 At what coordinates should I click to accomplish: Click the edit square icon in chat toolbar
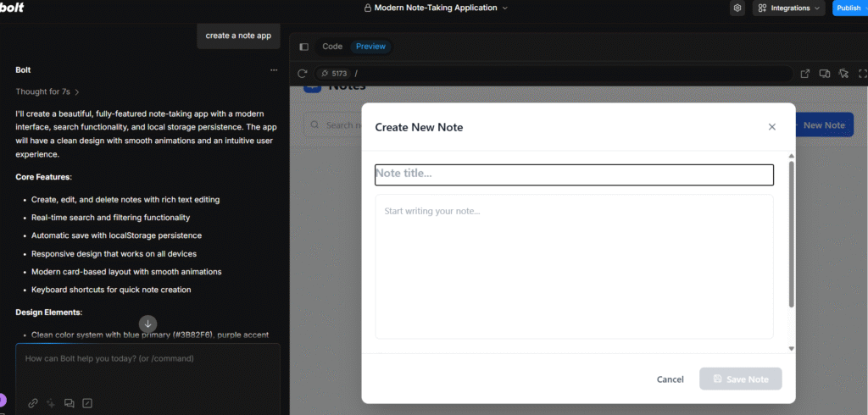pos(87,403)
